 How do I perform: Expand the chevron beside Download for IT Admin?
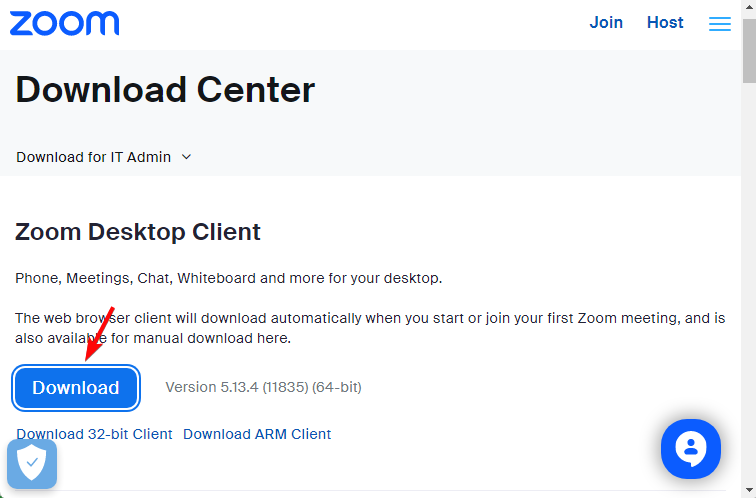187,157
